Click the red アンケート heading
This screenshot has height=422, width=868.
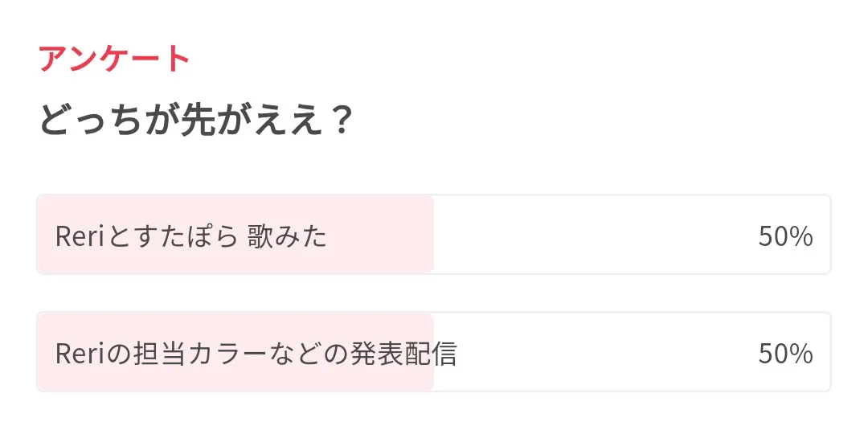(114, 59)
